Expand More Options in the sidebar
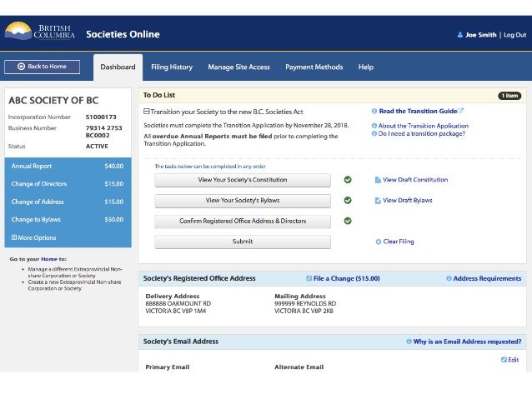Viewport: 532px width, 399px height. (x=14, y=237)
